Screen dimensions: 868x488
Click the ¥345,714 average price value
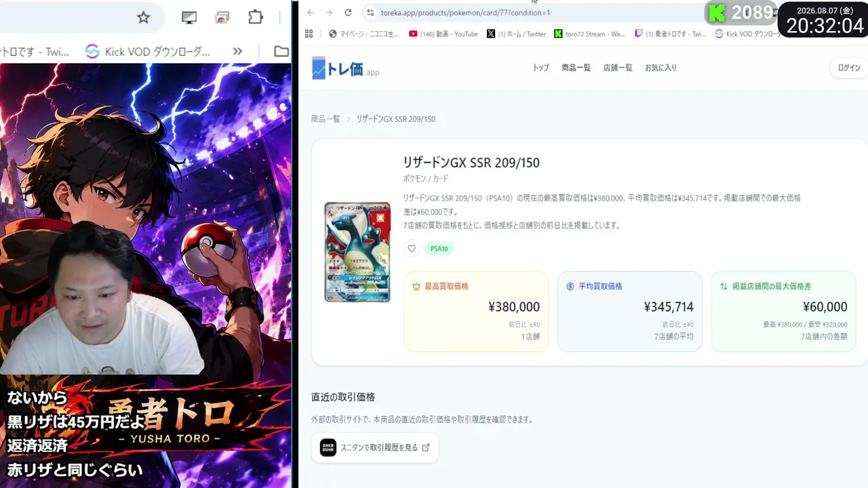coord(669,307)
